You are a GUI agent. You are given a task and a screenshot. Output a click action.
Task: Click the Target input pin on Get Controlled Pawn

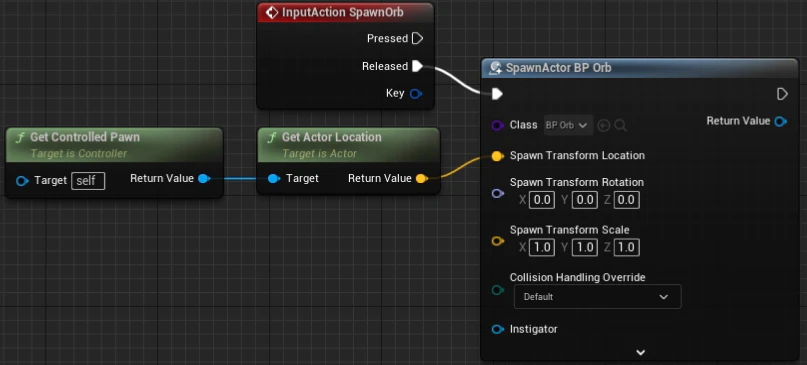pos(22,181)
